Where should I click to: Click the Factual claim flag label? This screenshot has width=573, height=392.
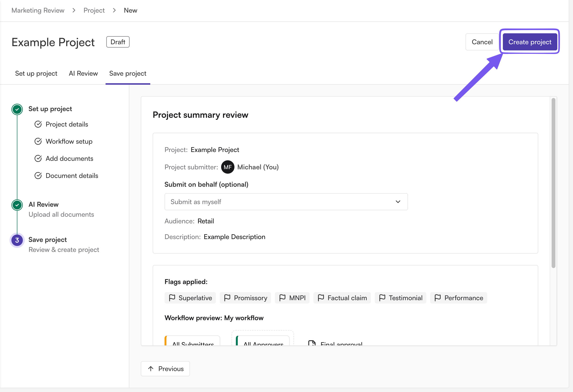347,298
